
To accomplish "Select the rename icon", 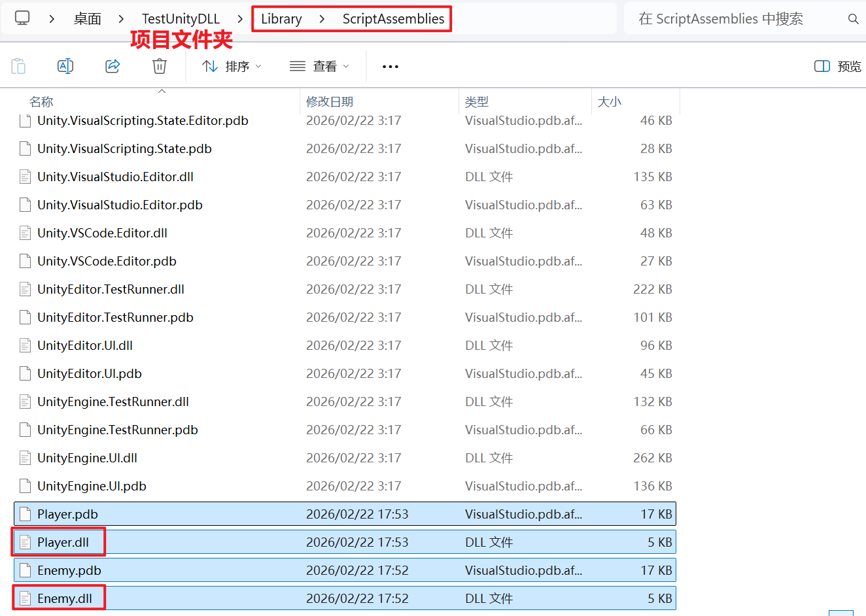I will coord(65,65).
